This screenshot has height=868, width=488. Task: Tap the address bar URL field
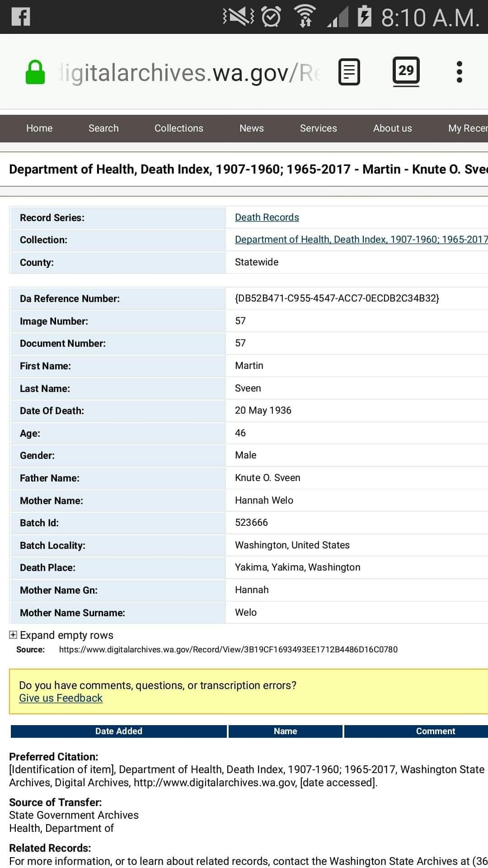click(x=190, y=72)
